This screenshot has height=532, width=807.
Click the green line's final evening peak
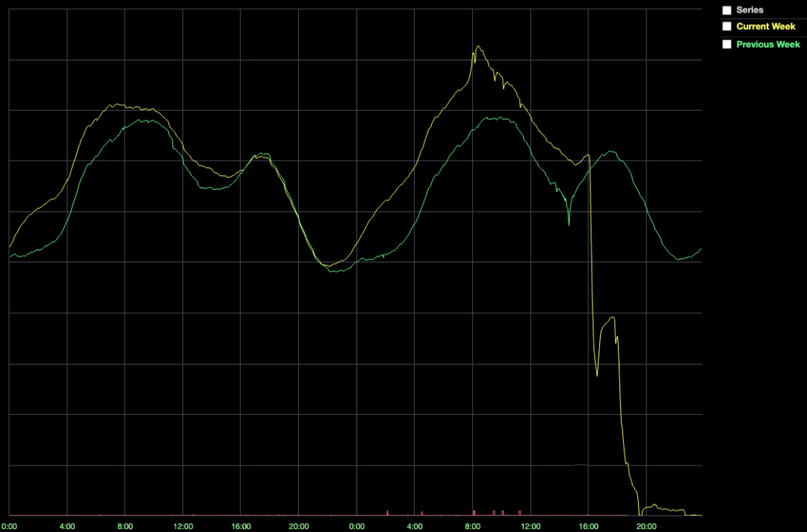point(611,152)
